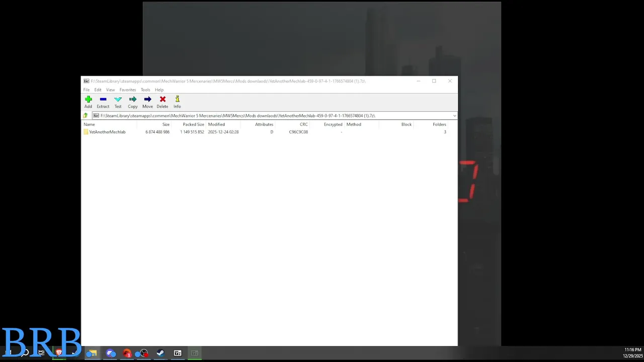644x362 pixels.
Task: Click the red Delete X icon
Action: [x=163, y=99]
